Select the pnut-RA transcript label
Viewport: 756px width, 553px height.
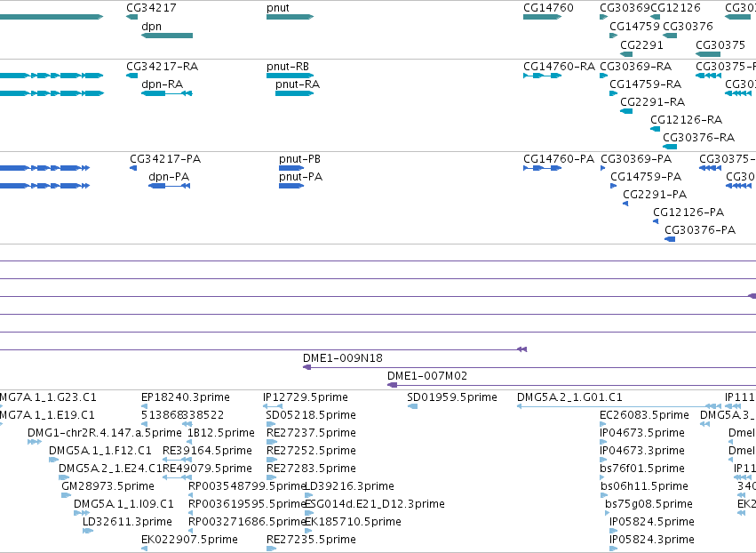click(x=298, y=84)
